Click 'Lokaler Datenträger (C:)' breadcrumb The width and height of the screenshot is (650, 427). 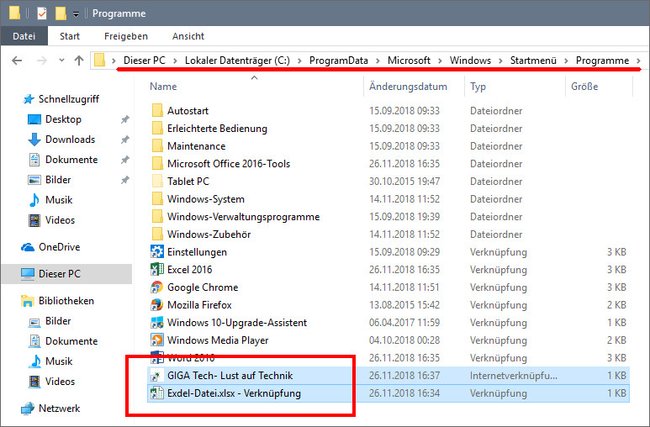coord(237,61)
